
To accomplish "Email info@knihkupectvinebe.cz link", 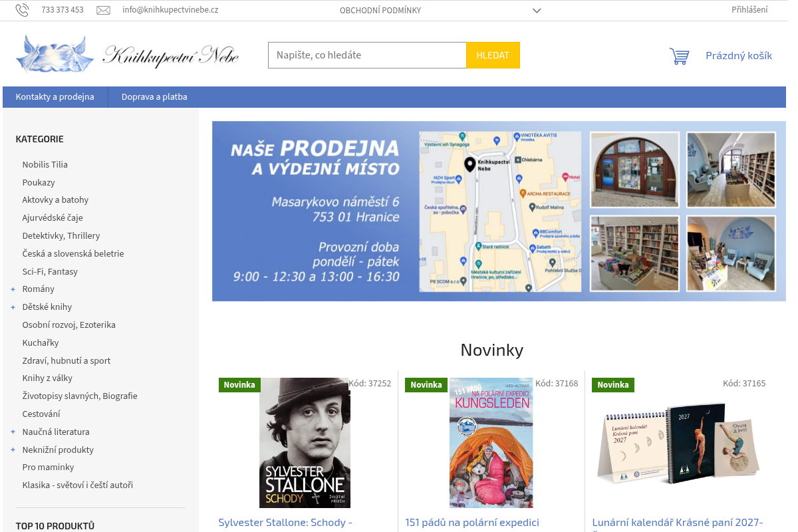I will click(170, 10).
